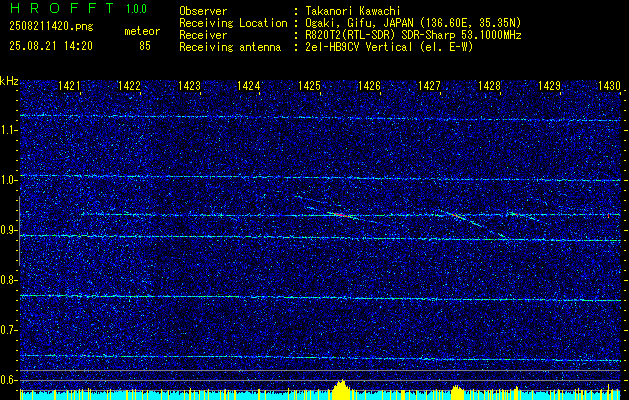The width and height of the screenshot is (629, 400).
Task: Click the meteor label
Action: coord(142,31)
